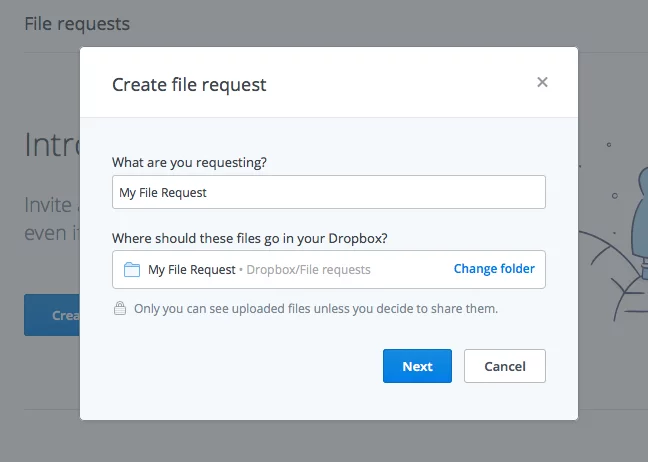The width and height of the screenshot is (648, 462).
Task: Click the 'Dropbox/File requests' path text
Action: pos(308,269)
